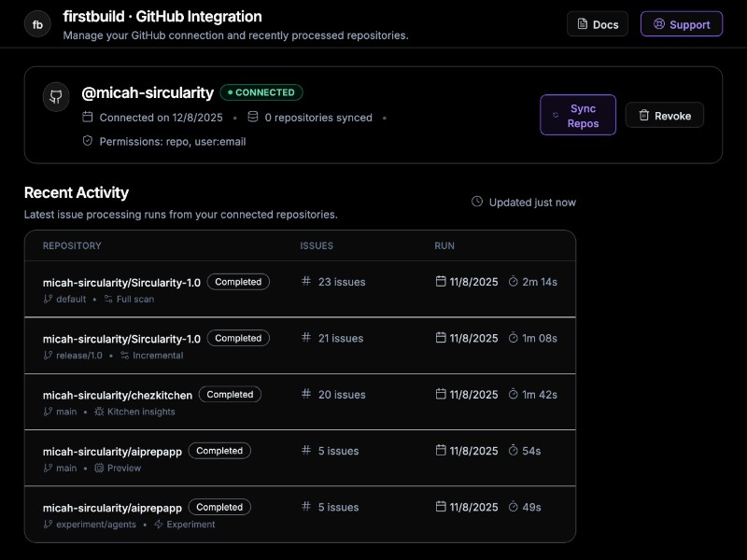The height and width of the screenshot is (560, 747).
Task: Open the Support button
Action: (681, 24)
